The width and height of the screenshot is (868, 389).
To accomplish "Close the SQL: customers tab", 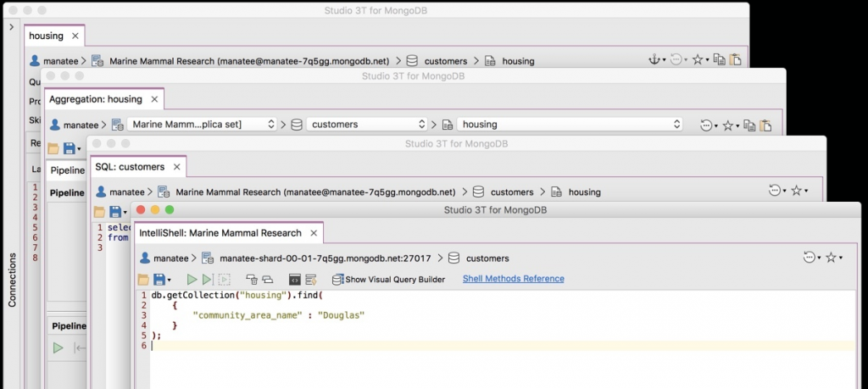I will (x=176, y=167).
